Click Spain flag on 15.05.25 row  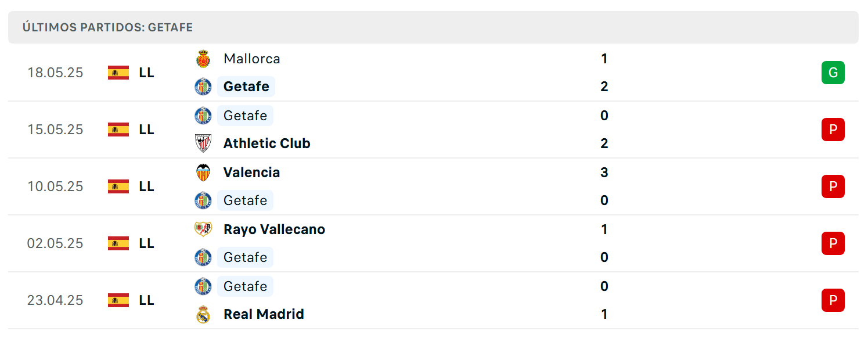118,130
